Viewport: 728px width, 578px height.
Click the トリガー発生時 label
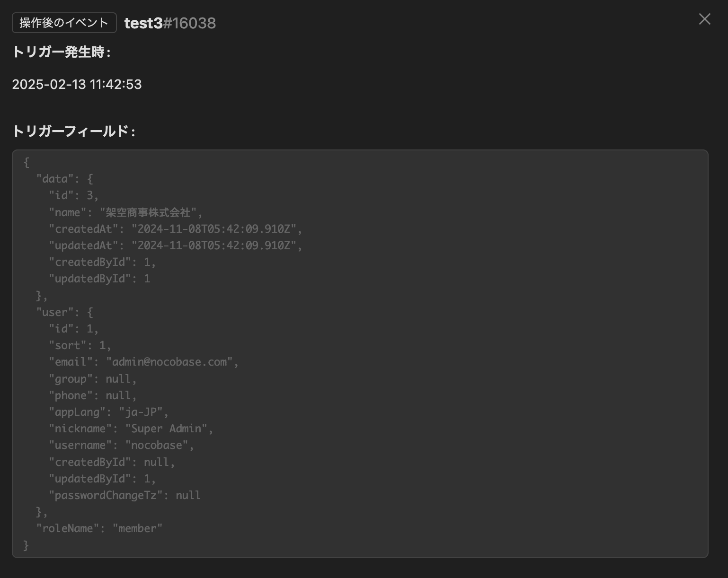tap(61, 52)
